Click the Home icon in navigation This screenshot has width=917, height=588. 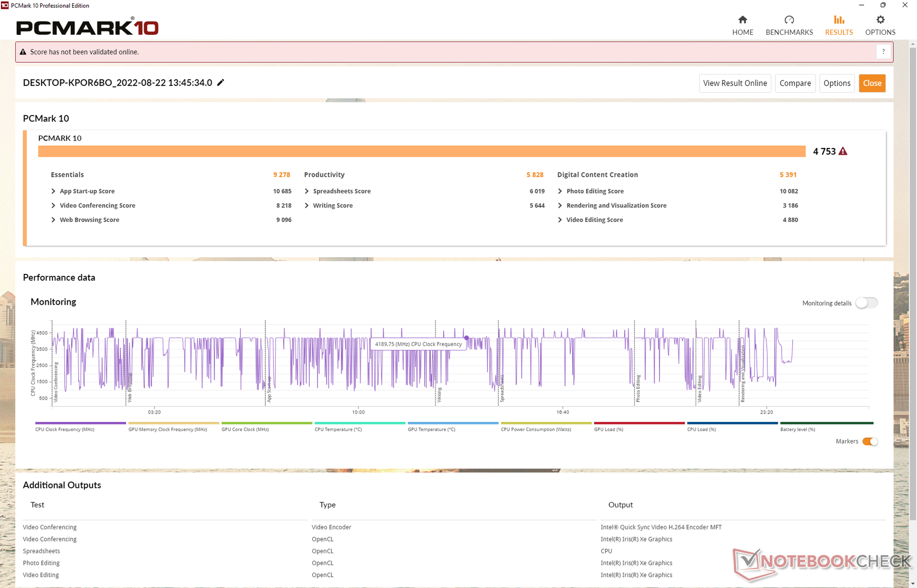point(742,20)
